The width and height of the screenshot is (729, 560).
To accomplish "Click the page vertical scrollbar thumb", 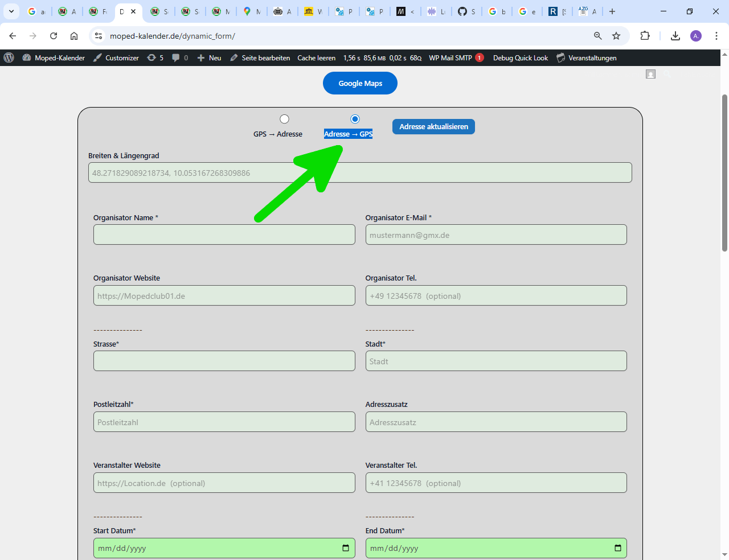I will pos(724,171).
